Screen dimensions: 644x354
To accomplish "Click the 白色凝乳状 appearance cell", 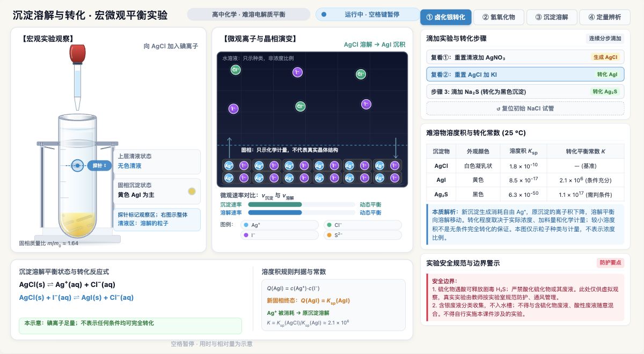I will click(x=478, y=166).
